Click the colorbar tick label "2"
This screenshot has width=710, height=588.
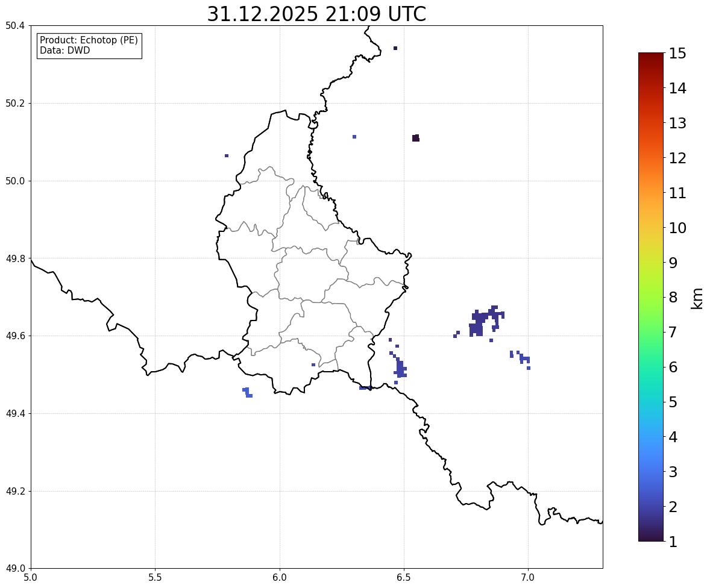[x=673, y=507]
